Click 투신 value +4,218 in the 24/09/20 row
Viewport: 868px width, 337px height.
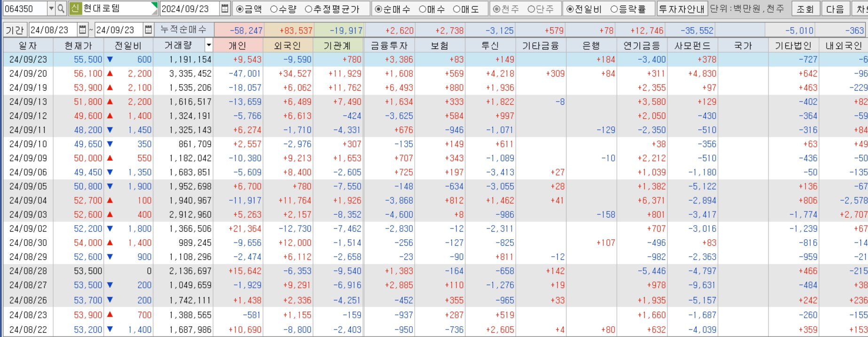[500, 74]
